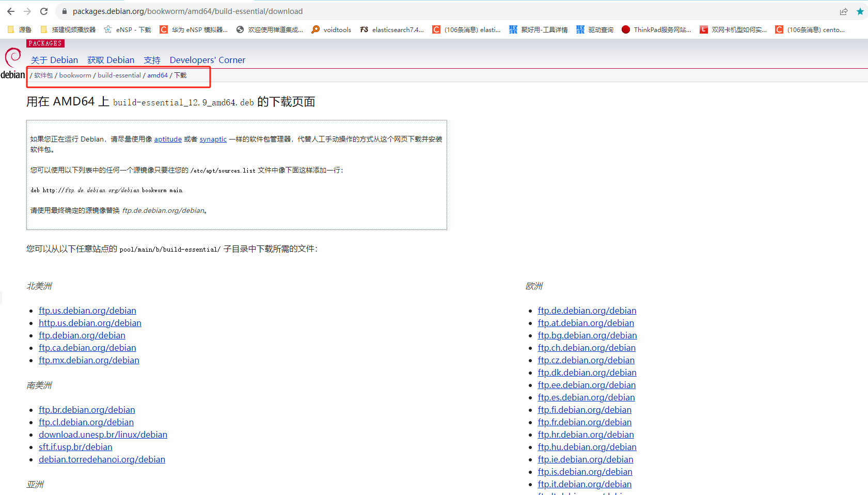Screen dimensions: 868x495
Task: Open the 华为 eNSP 模拟器 bookmark
Action: [x=194, y=29]
